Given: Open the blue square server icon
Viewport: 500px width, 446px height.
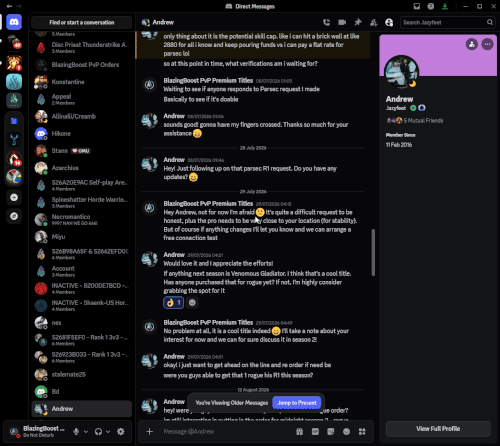Looking at the screenshot, I should tap(14, 121).
